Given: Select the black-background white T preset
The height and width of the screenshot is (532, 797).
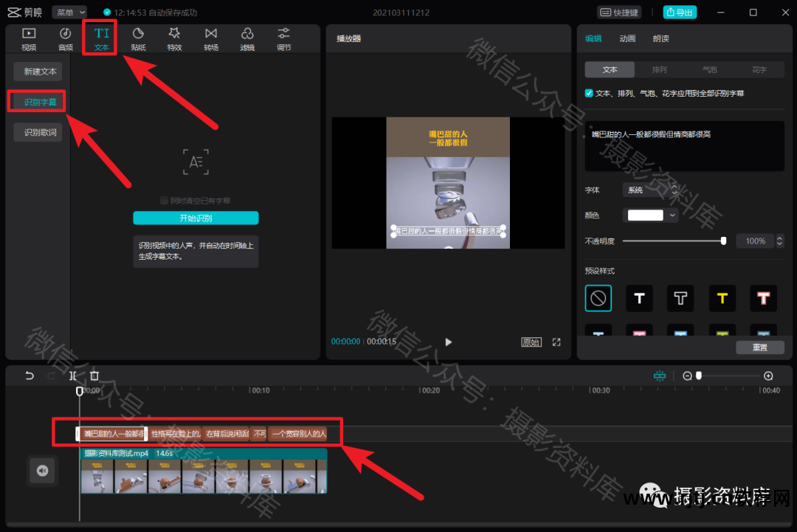Looking at the screenshot, I should pyautogui.click(x=639, y=298).
